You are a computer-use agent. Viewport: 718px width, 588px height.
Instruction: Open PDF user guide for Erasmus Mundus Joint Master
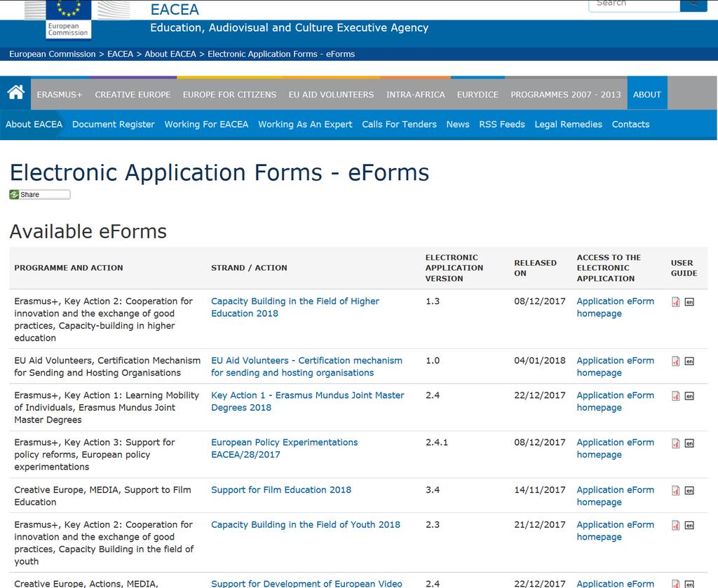click(675, 396)
